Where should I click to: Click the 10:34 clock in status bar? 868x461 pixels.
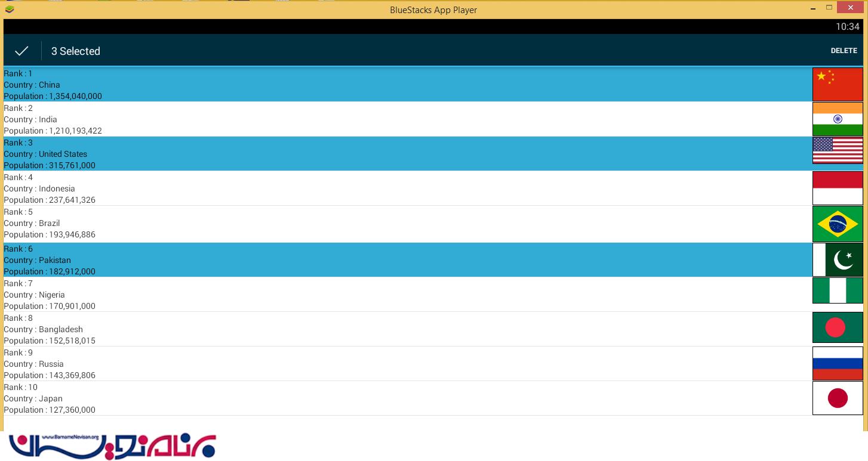(847, 27)
